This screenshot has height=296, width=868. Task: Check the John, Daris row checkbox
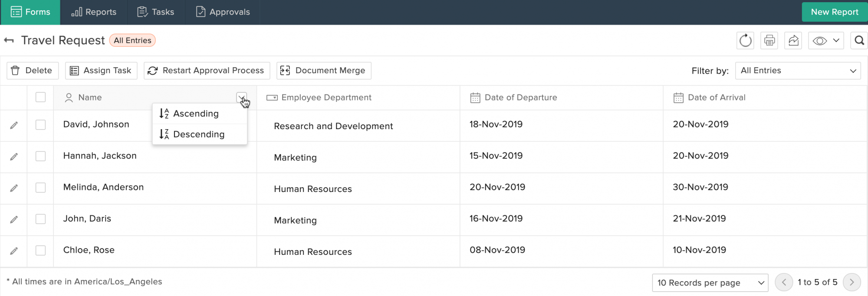click(x=40, y=219)
